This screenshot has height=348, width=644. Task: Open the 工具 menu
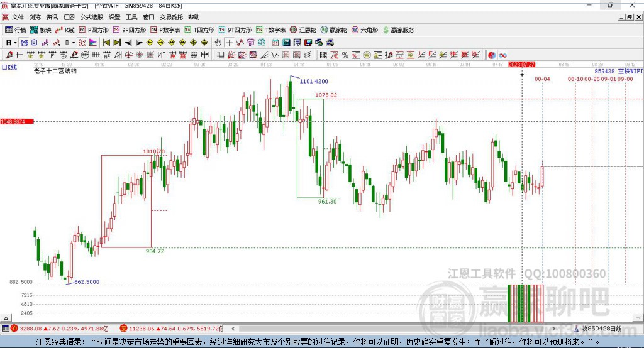pos(131,17)
